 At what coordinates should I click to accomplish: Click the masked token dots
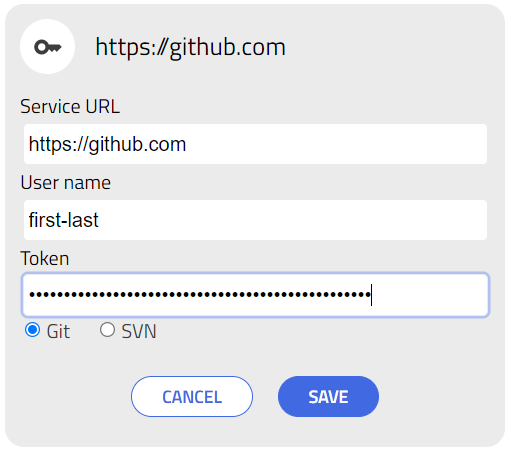[200, 295]
